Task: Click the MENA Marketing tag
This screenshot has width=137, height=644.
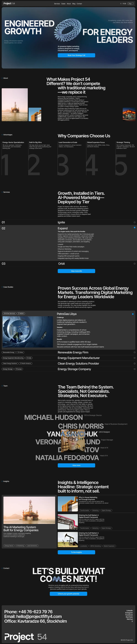Action: (x=95, y=546)
